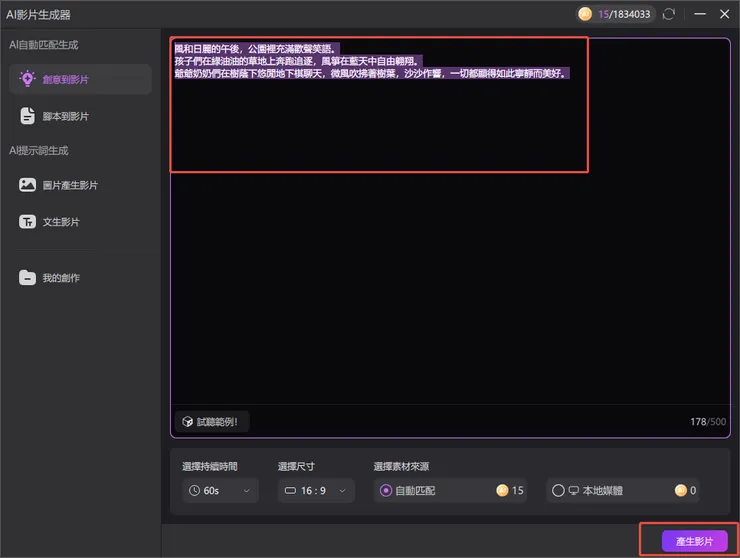This screenshot has width=740, height=558.
Task: Open the 我的創作 folder entry
Action: (x=80, y=278)
